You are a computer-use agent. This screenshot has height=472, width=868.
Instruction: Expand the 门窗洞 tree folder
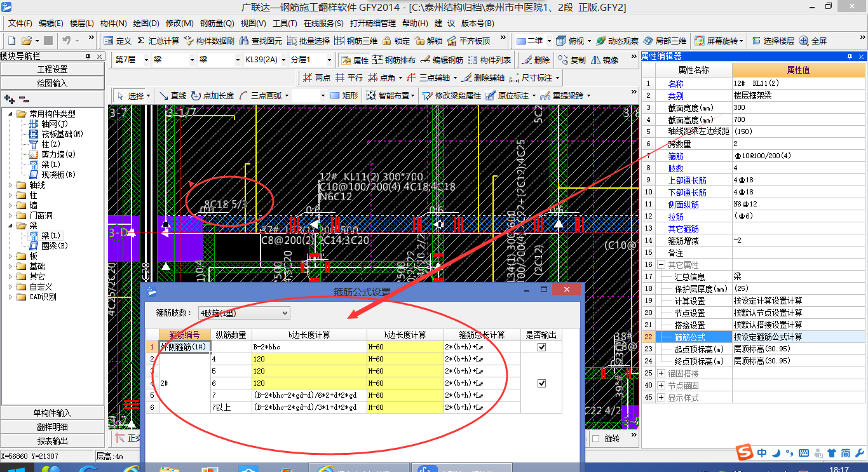(x=11, y=216)
